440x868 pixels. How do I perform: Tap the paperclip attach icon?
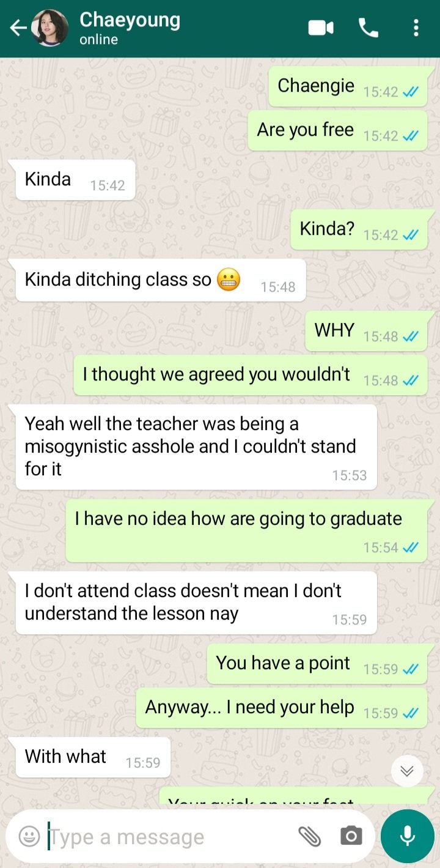(x=309, y=836)
